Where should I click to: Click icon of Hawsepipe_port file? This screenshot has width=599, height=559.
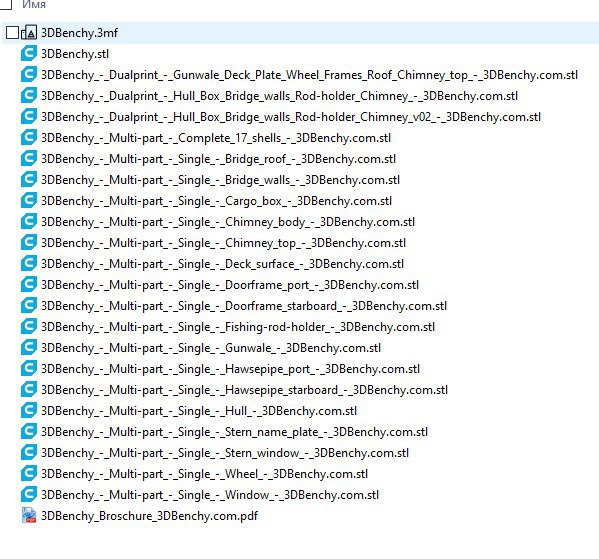(x=29, y=369)
